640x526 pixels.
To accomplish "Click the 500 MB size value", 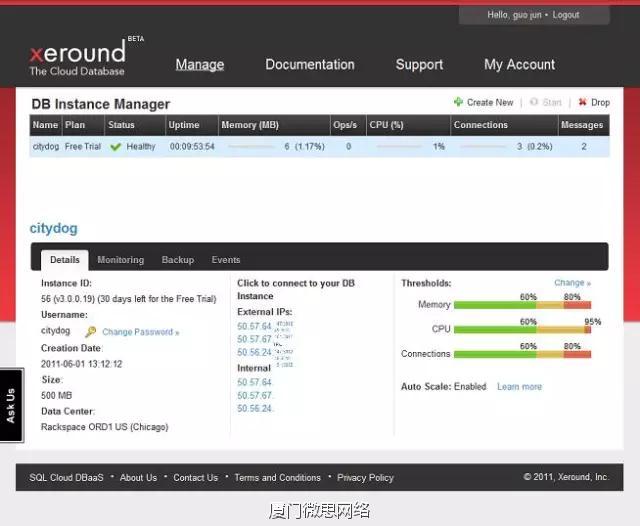I will pyautogui.click(x=56, y=395).
